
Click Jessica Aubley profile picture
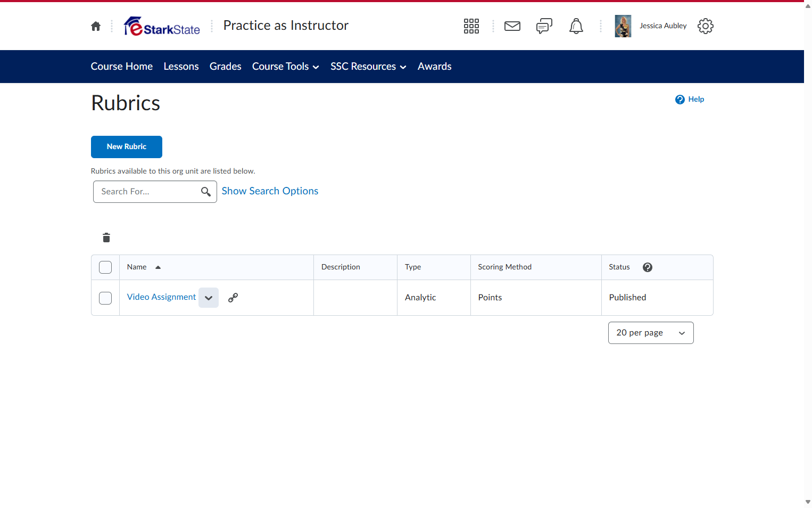(x=623, y=26)
